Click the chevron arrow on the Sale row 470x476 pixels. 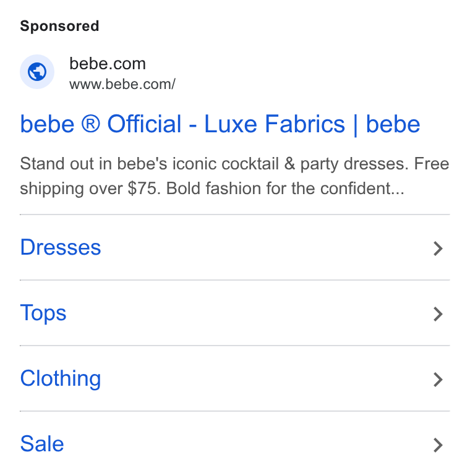tap(438, 445)
